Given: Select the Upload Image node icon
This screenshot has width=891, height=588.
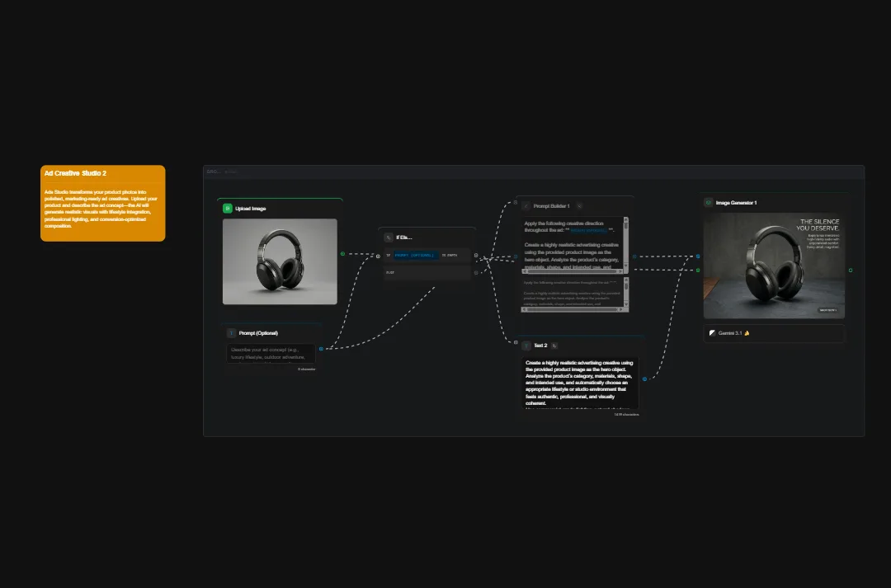Looking at the screenshot, I should coord(227,209).
